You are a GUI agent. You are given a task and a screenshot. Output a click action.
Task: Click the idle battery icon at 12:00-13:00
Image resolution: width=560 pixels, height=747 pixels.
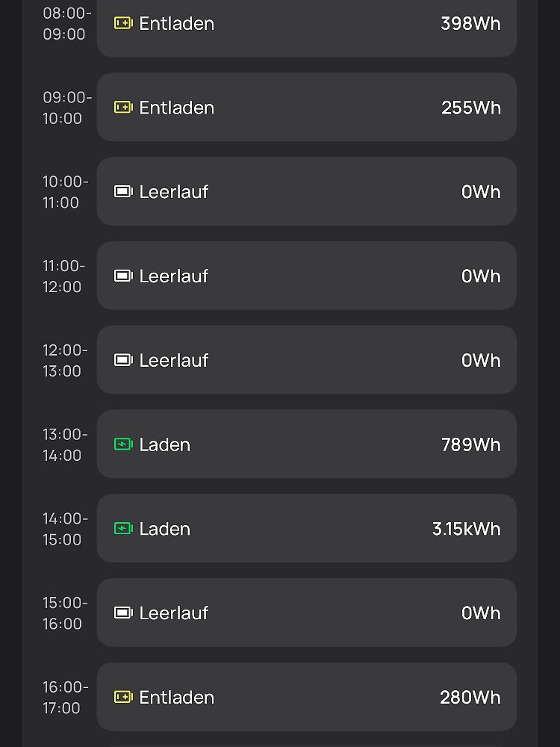123,360
